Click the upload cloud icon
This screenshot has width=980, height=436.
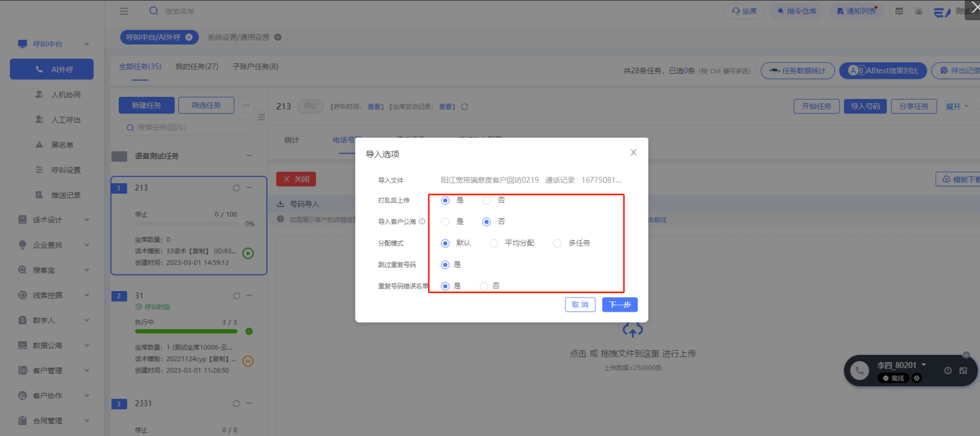click(632, 330)
